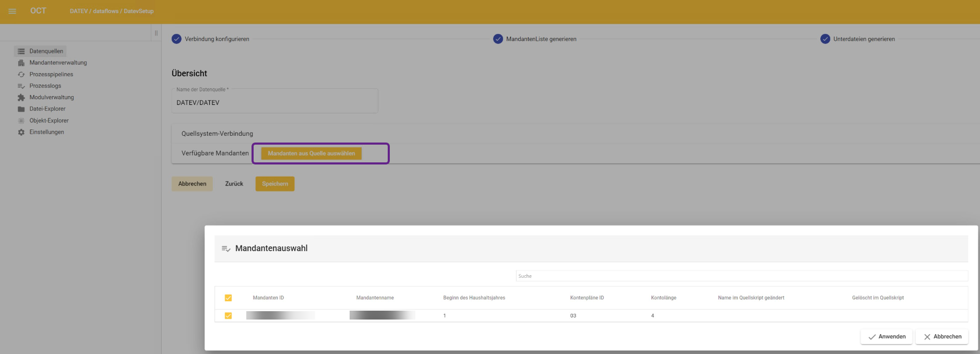Go to MandantenListe generieren step
This screenshot has height=354, width=980.
click(x=498, y=39)
